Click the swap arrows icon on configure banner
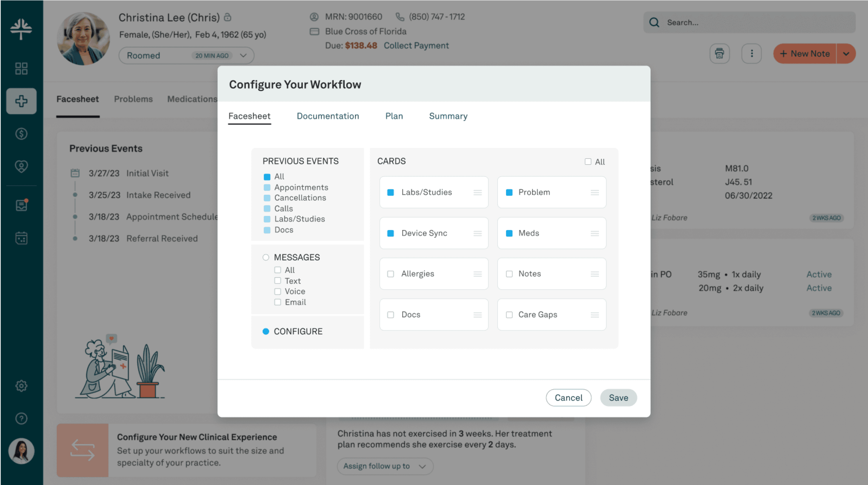 pyautogui.click(x=82, y=450)
